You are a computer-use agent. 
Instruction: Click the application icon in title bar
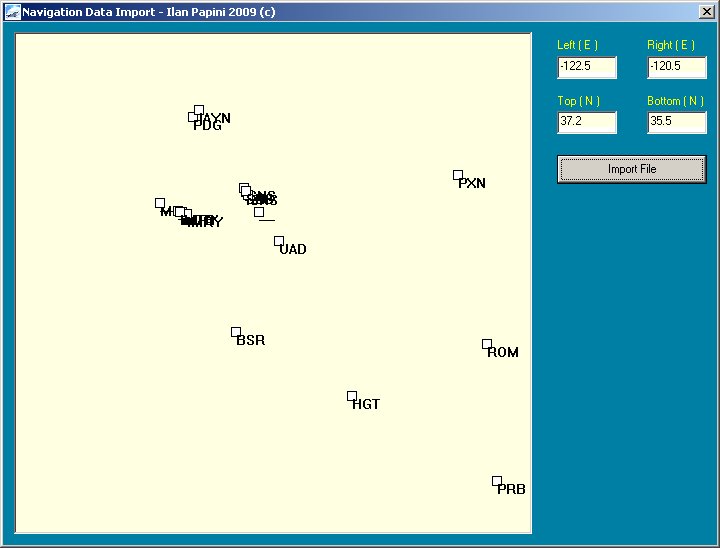(12, 12)
